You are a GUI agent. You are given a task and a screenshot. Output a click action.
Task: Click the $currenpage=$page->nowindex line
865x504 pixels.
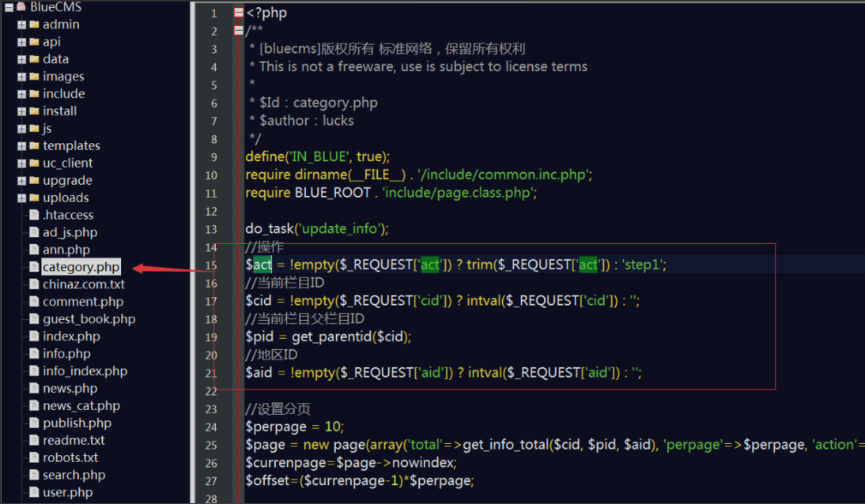[351, 463]
